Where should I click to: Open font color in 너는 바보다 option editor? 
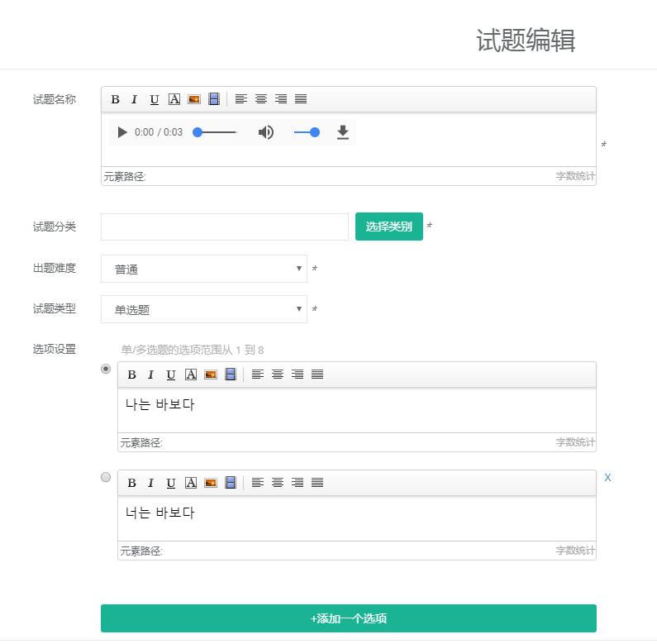tap(191, 483)
